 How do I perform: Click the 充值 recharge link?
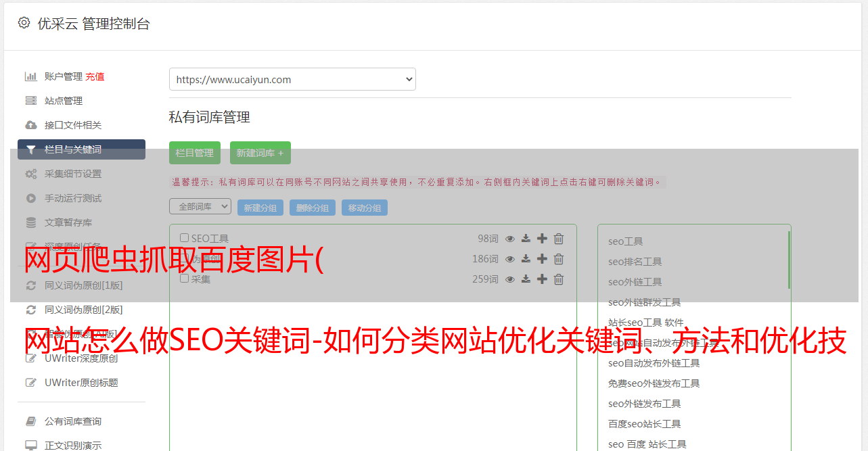(95, 76)
